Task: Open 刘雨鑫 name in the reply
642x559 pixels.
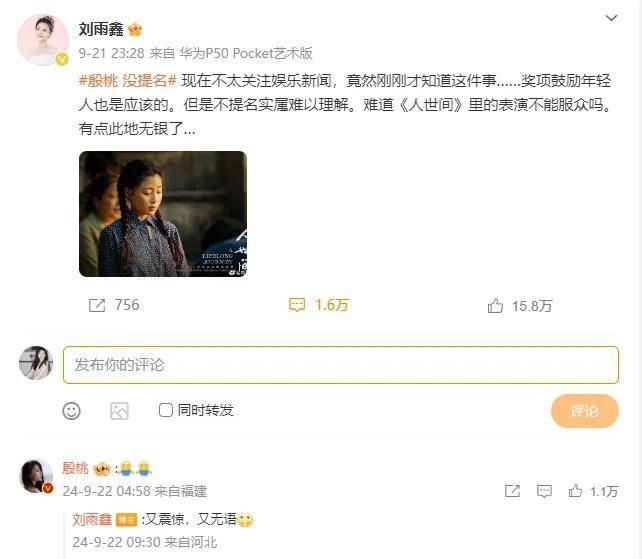Action: (x=92, y=519)
